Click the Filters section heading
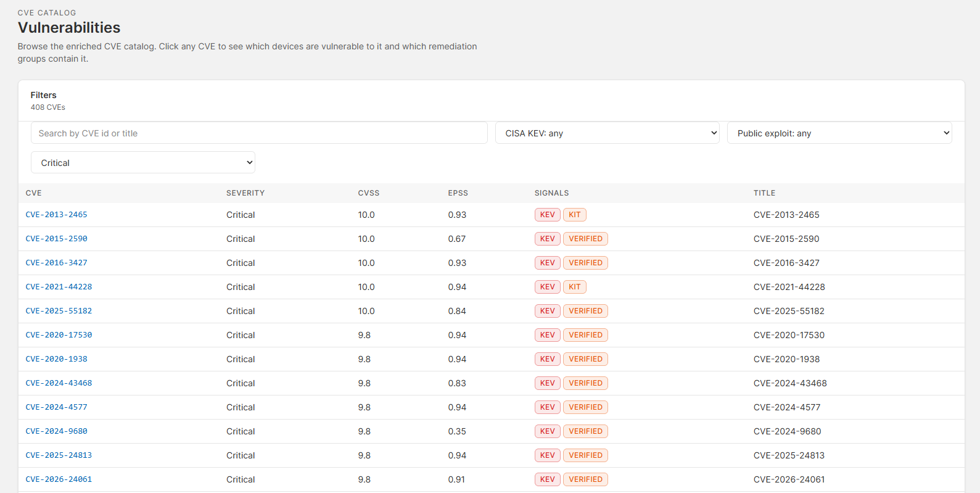Image resolution: width=980 pixels, height=493 pixels. [44, 95]
